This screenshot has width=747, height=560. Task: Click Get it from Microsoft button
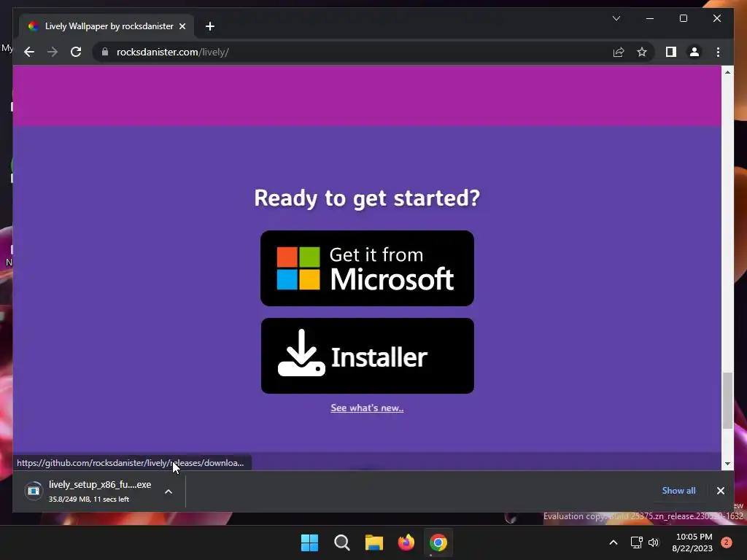367,268
